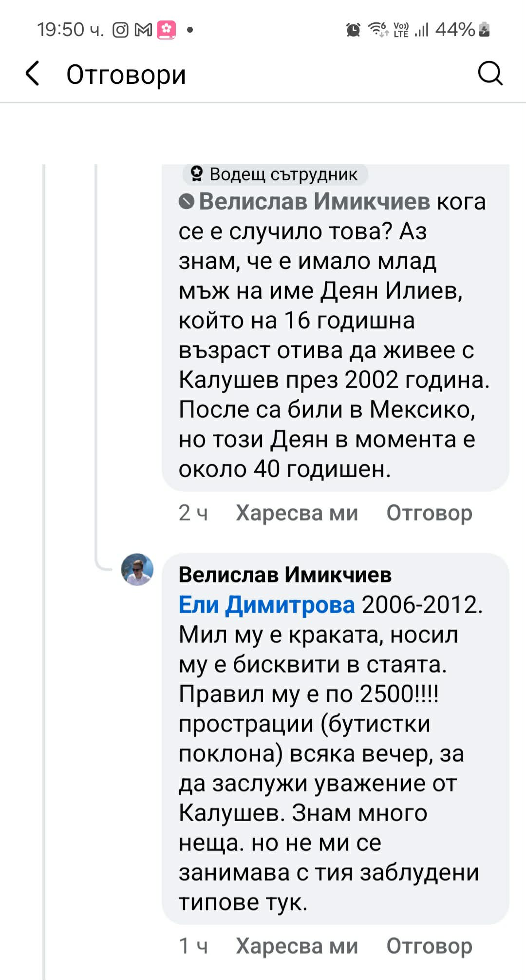Tap the Instagram notification icon in status bar
526x980 pixels.
pos(120,30)
